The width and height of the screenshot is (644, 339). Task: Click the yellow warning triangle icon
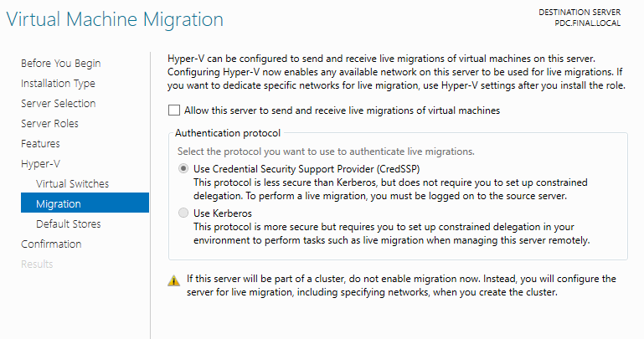[173, 280]
